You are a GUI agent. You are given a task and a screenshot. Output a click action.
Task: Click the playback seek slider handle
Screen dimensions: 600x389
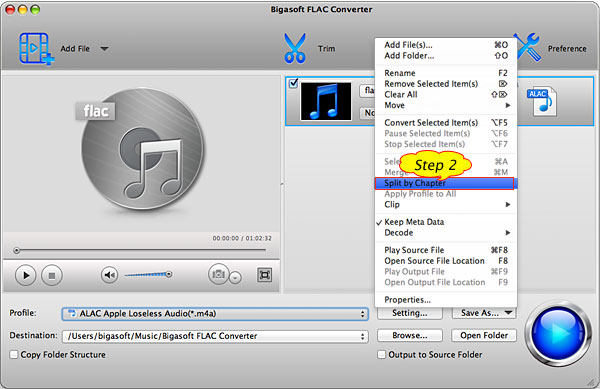(16, 251)
